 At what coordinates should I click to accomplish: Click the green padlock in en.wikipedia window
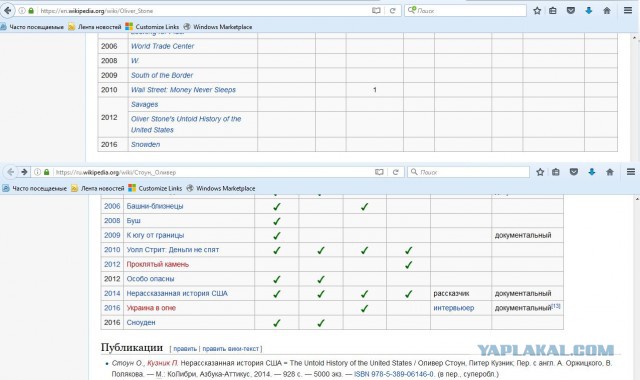click(31, 11)
